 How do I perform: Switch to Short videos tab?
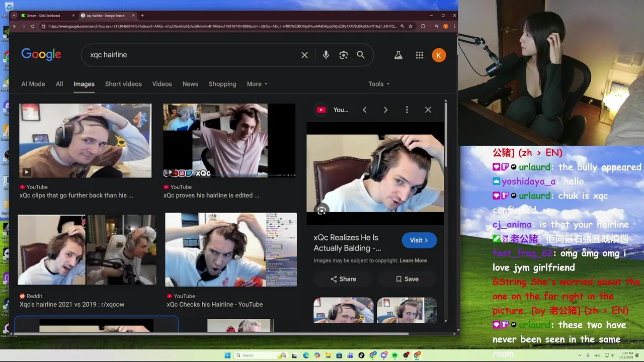123,84
